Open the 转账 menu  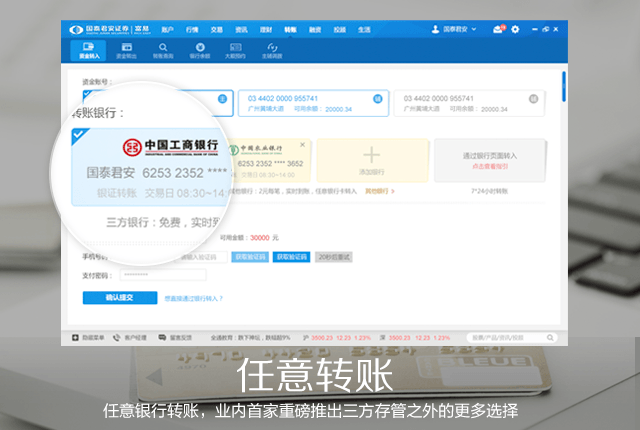coord(290,29)
